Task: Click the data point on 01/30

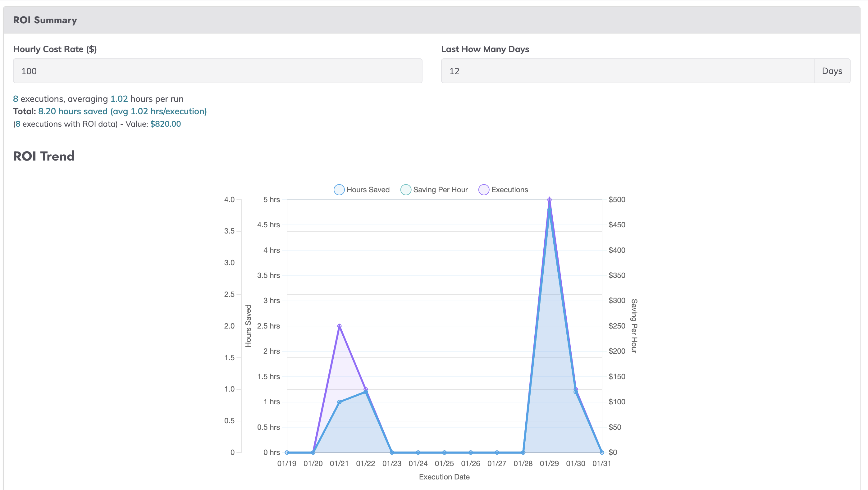Action: pyautogui.click(x=576, y=391)
